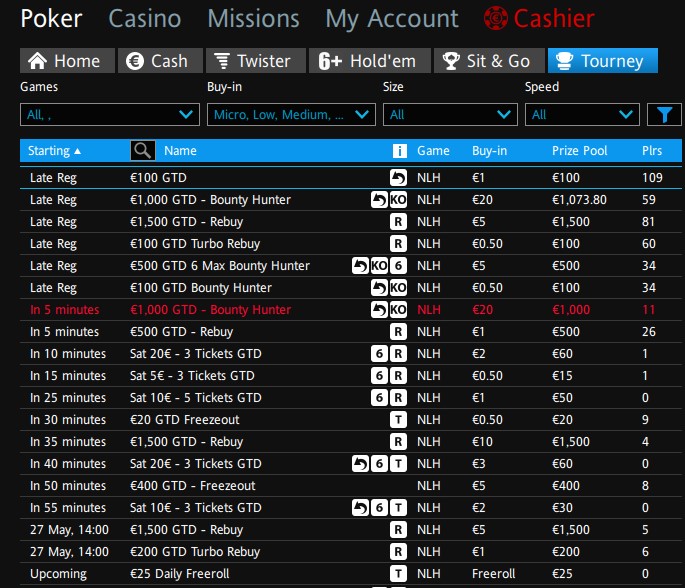Open the filter funnel icon
This screenshot has width=685, height=588.
[x=664, y=114]
